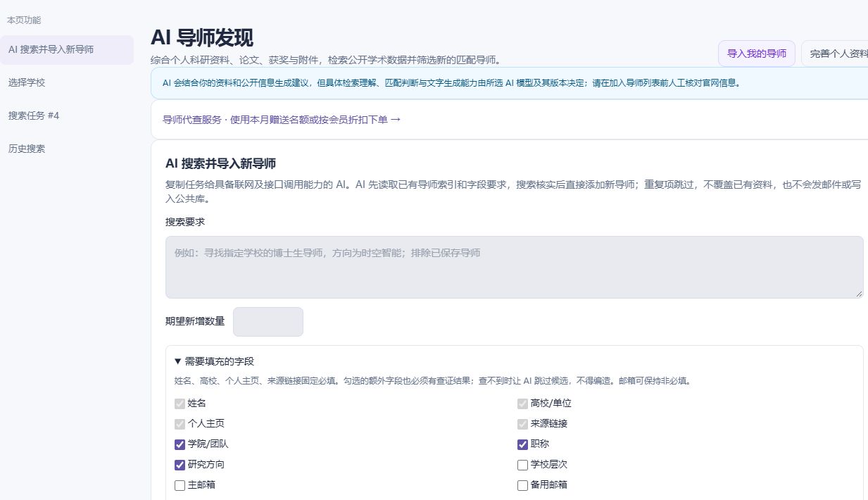Collapse the 需要填充的字段 section
Image resolution: width=868 pixels, height=500 pixels.
click(x=214, y=361)
